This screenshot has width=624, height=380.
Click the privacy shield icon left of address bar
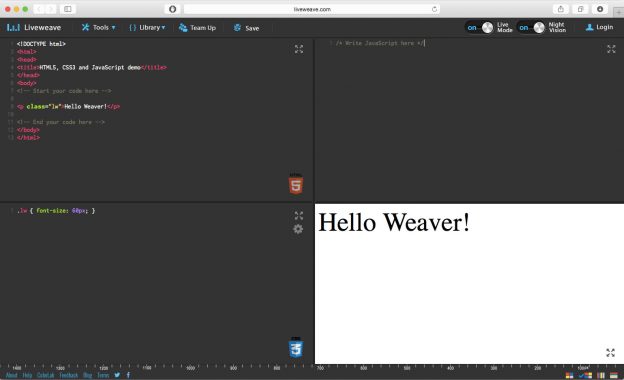(172, 9)
